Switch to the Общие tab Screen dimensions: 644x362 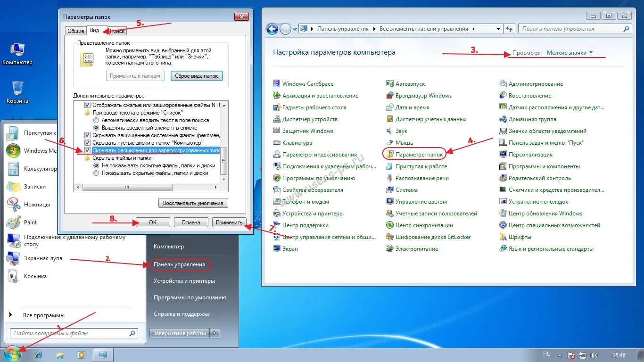point(76,31)
